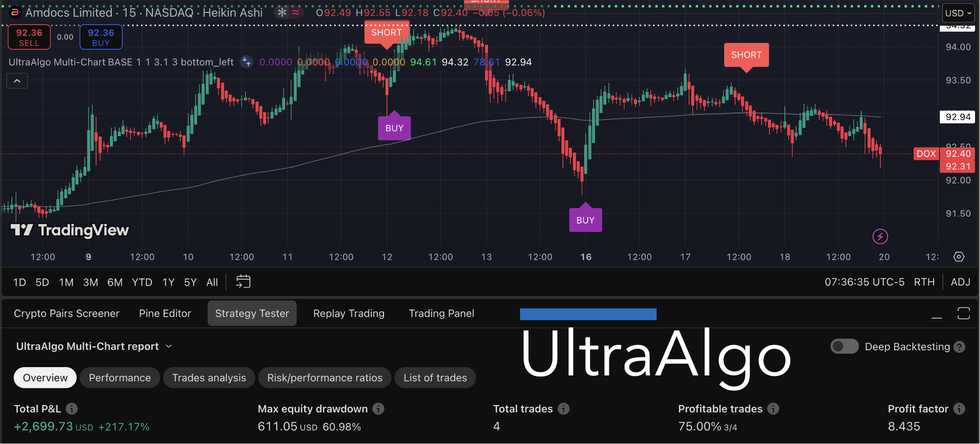Screen dimensions: 980x444
Task: Set chart range to 3M
Action: [91, 282]
